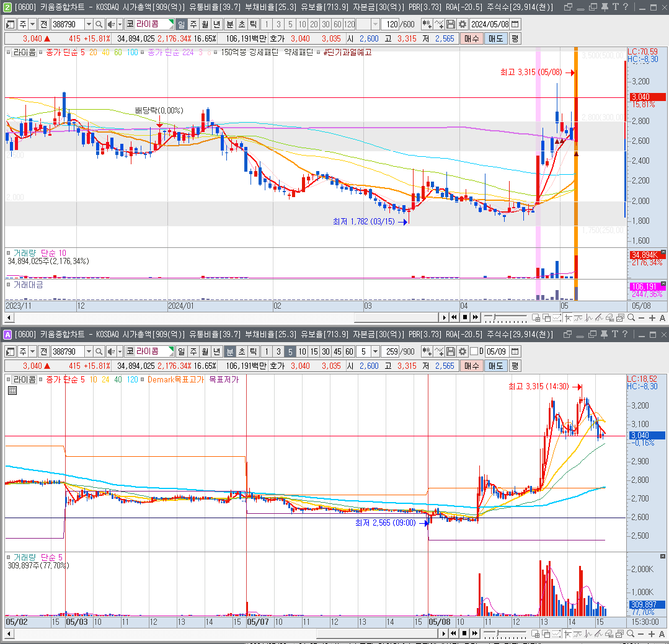The width and height of the screenshot is (669, 644).
Task: Step chart forward arrow under bottom chart
Action: pyautogui.click(x=444, y=633)
